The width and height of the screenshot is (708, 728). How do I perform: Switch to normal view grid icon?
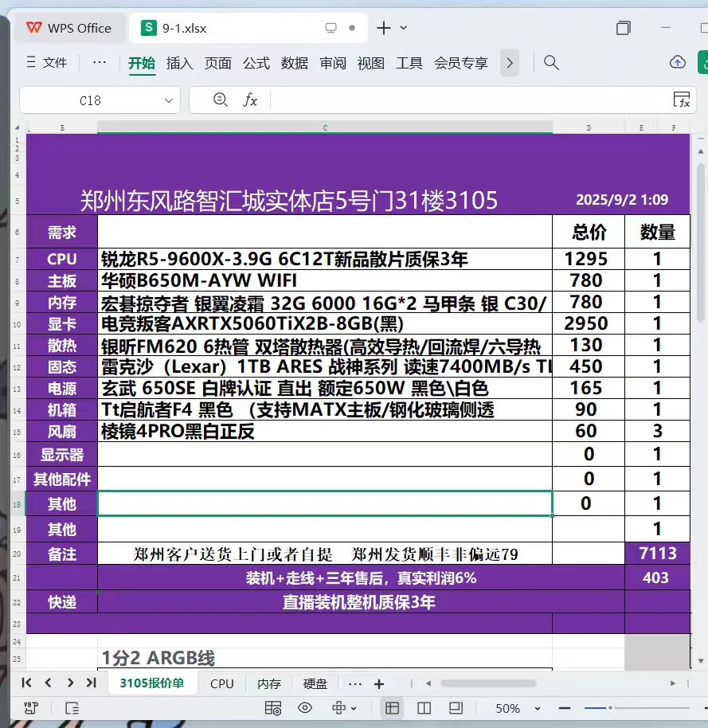point(393,708)
